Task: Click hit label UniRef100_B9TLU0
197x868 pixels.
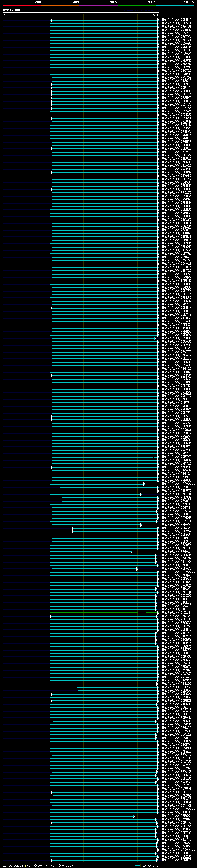Action: click(x=177, y=125)
